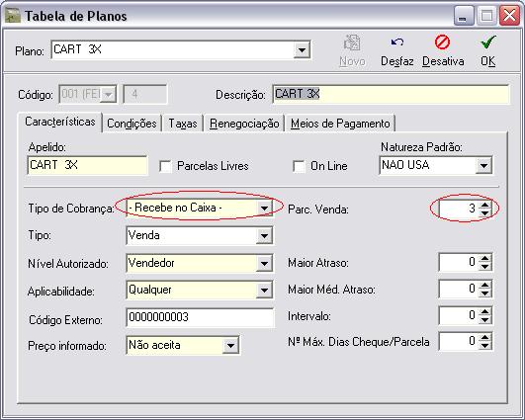Go to the Renegociação tab

pyautogui.click(x=244, y=124)
